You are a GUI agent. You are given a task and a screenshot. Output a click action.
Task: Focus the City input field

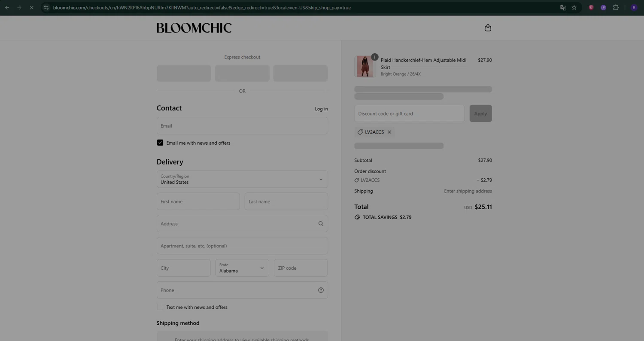184,268
